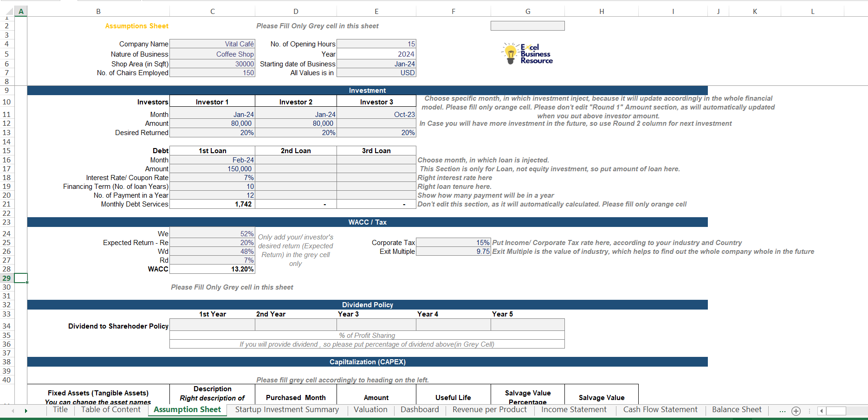Switch to Table of Content tab

111,410
